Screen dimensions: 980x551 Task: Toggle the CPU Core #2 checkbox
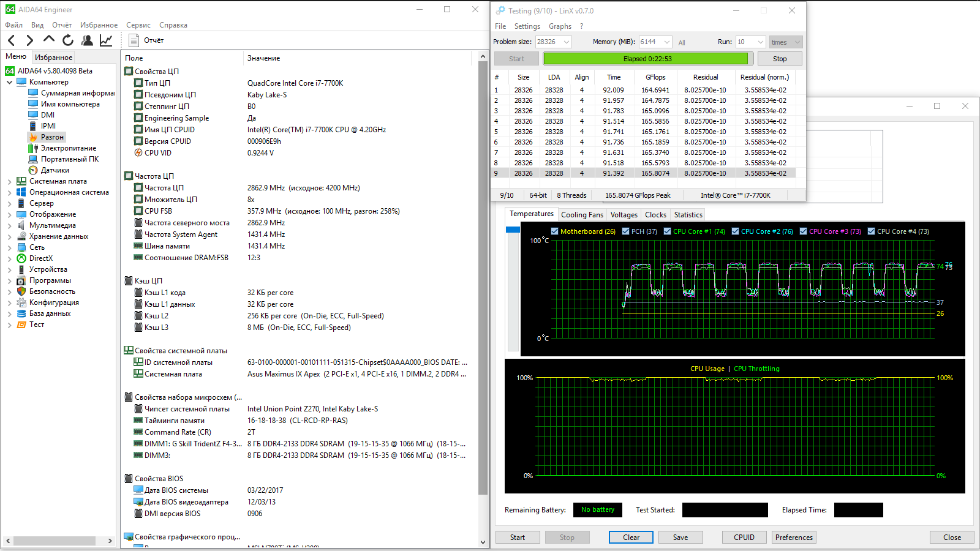tap(735, 231)
